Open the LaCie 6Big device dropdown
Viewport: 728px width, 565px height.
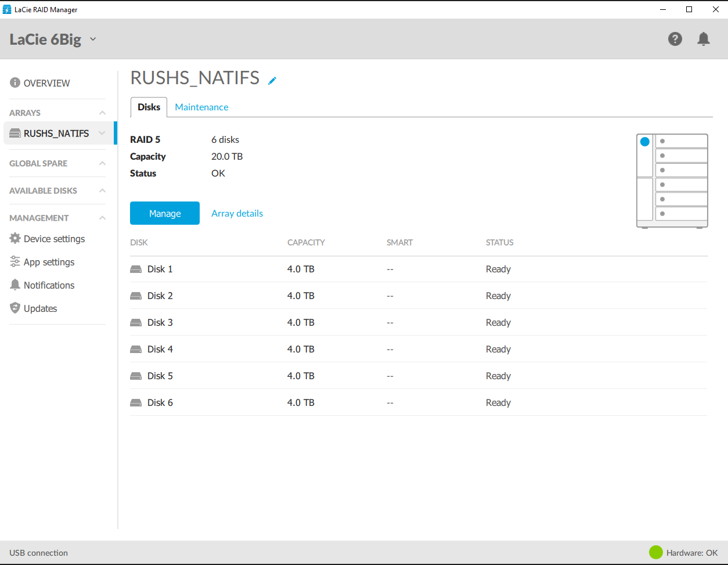click(x=93, y=39)
